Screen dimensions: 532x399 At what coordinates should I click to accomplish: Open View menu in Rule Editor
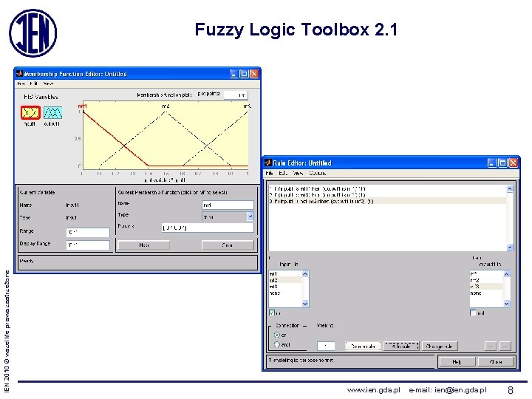coord(298,173)
